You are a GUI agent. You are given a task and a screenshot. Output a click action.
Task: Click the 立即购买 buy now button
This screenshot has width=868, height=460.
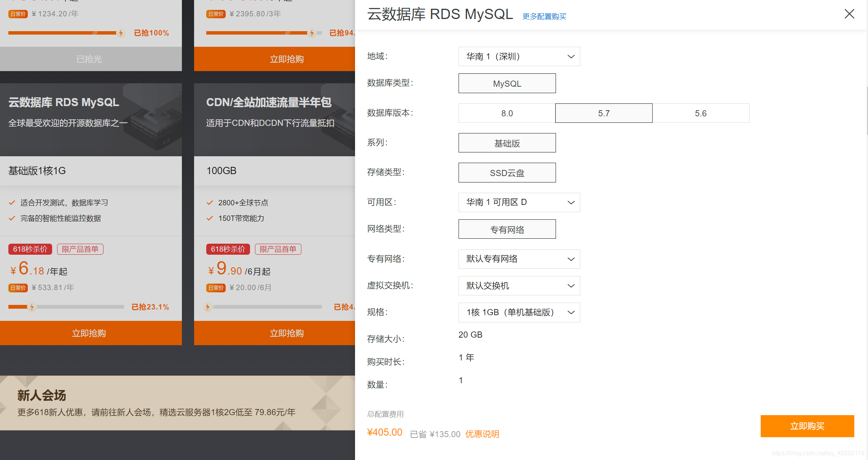pyautogui.click(x=807, y=426)
